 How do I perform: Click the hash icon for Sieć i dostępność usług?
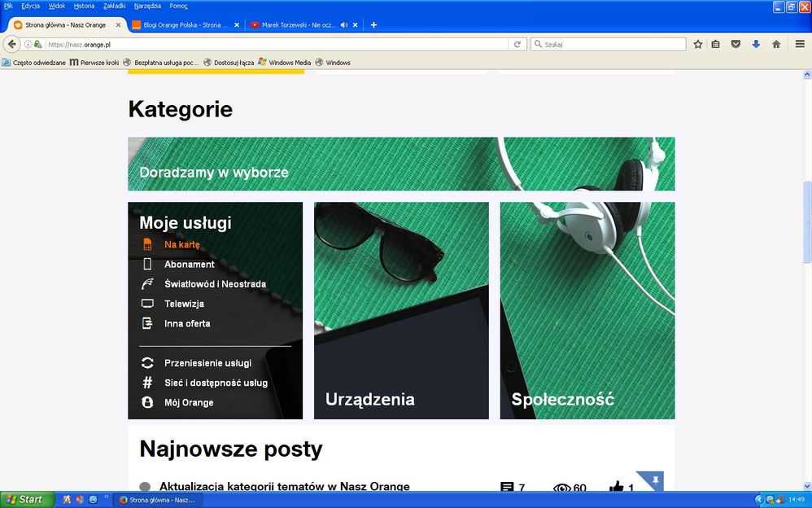pyautogui.click(x=148, y=383)
